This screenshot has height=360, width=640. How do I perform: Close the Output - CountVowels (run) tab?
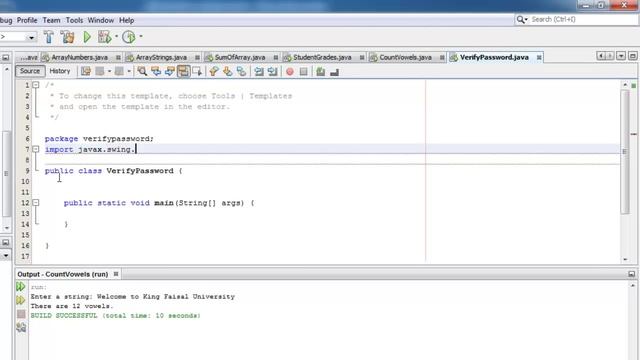pos(116,274)
